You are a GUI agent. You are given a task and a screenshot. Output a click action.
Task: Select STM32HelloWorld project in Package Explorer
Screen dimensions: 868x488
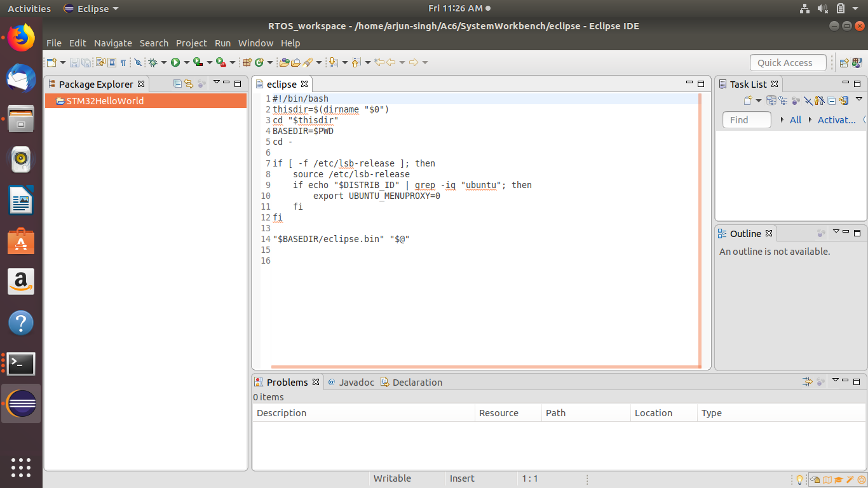coord(104,100)
